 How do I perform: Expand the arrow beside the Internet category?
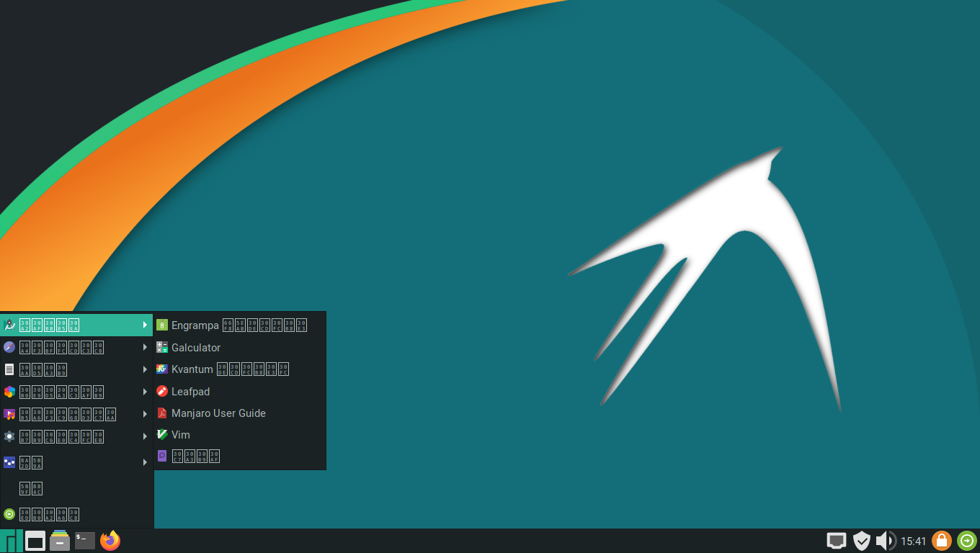click(145, 347)
